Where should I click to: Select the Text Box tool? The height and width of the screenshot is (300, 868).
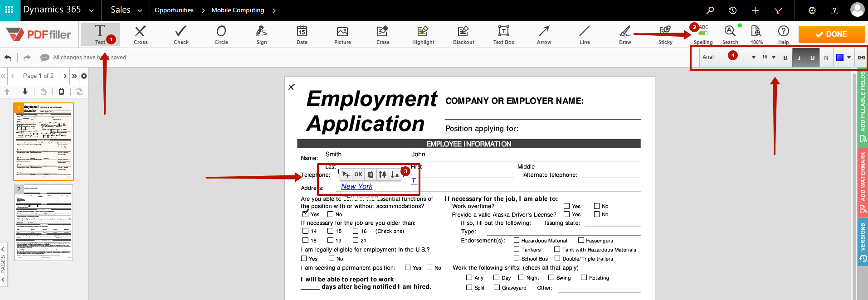click(x=504, y=34)
